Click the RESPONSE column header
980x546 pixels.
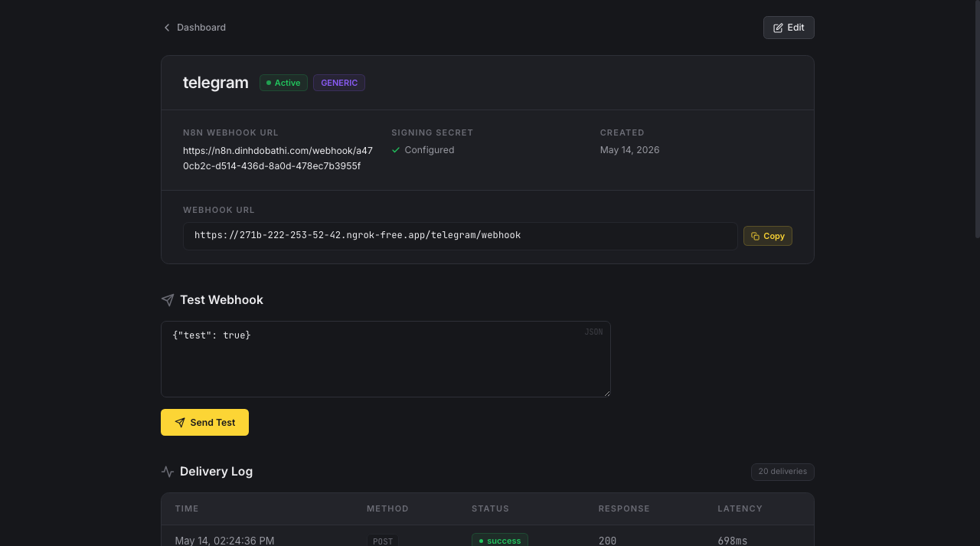point(624,508)
